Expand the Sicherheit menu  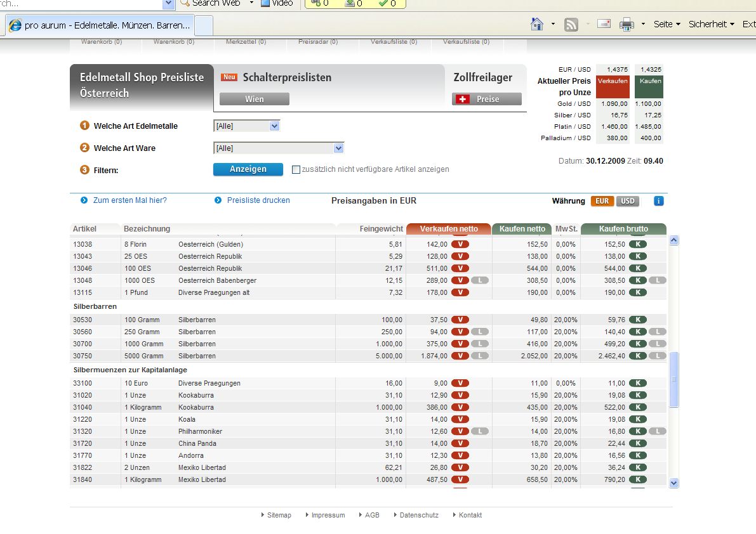pyautogui.click(x=711, y=24)
